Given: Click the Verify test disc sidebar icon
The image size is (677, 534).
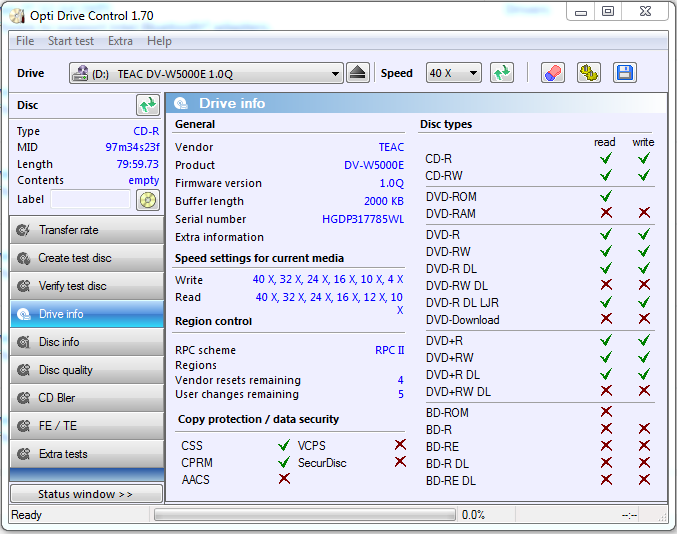Looking at the screenshot, I should [23, 286].
